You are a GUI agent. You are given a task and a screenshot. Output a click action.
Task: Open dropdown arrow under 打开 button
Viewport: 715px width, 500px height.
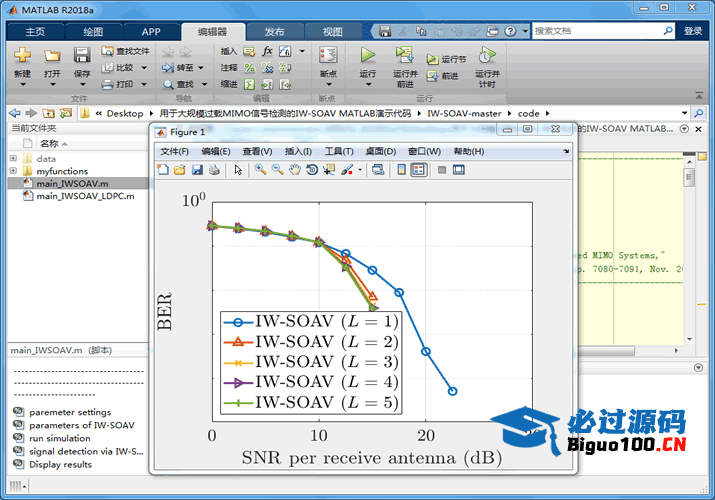(52, 85)
